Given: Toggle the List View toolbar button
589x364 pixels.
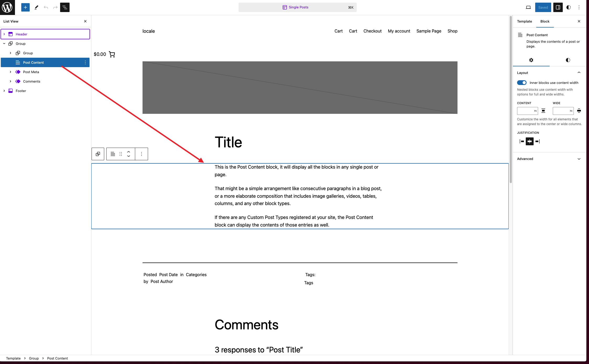Looking at the screenshot, I should [65, 7].
